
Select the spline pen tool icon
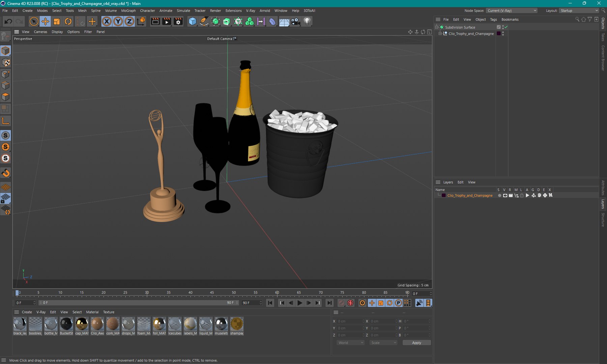click(x=204, y=22)
